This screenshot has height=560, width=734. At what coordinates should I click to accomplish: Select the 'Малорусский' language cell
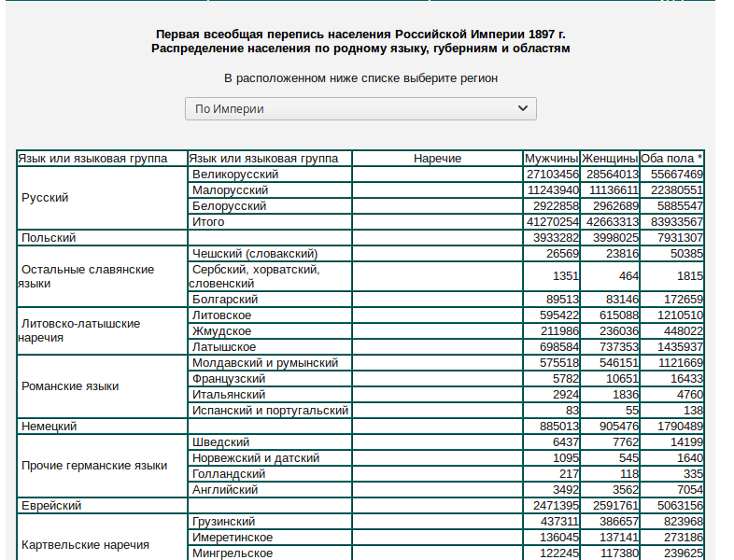click(x=230, y=190)
